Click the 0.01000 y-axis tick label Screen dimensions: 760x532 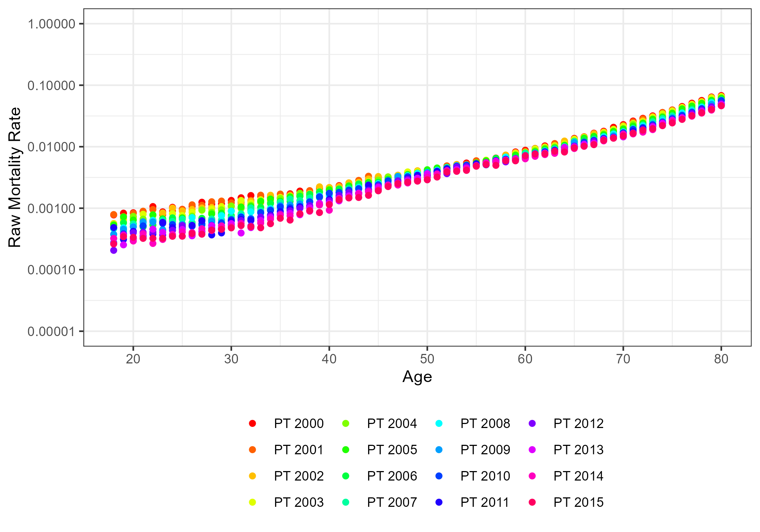(51, 147)
